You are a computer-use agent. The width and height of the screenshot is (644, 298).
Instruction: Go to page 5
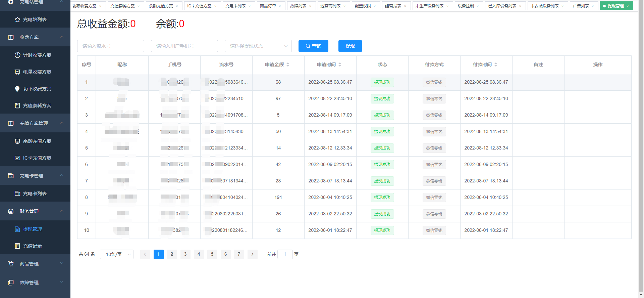click(212, 254)
